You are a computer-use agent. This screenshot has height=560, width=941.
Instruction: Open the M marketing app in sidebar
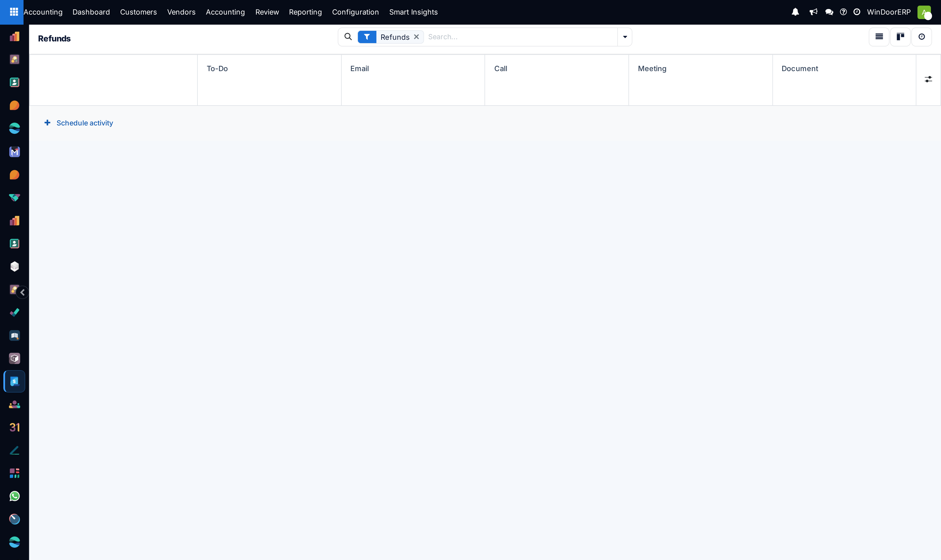tap(14, 152)
